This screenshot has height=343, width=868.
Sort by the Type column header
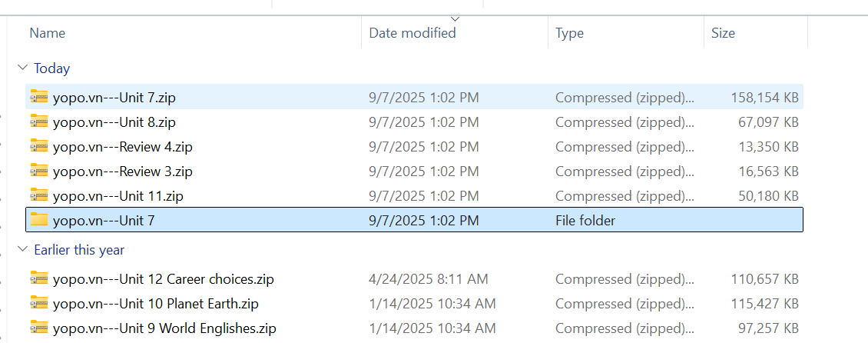pos(569,33)
